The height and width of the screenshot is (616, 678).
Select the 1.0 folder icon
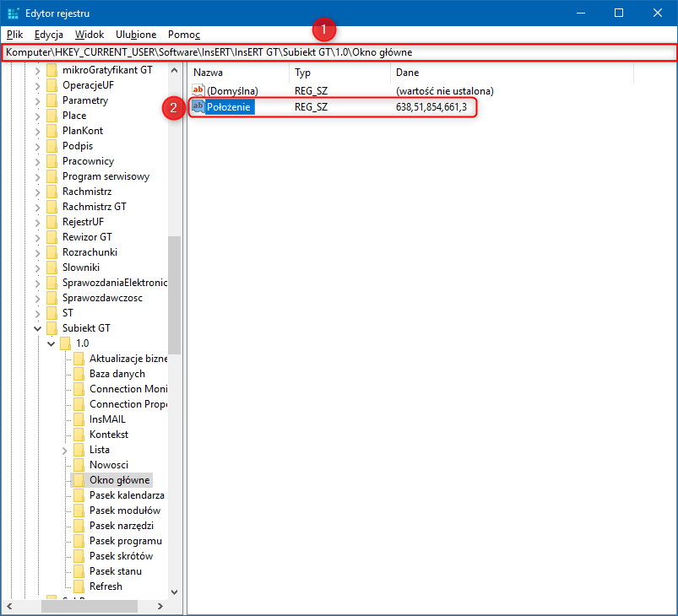[x=65, y=343]
